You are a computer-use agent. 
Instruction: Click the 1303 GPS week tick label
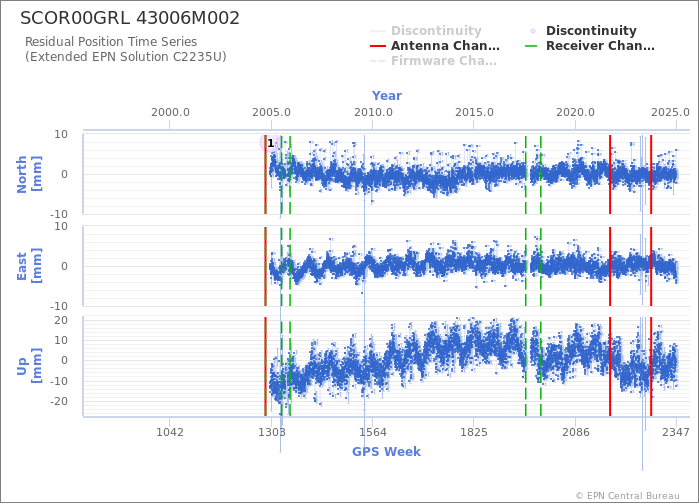click(x=272, y=432)
